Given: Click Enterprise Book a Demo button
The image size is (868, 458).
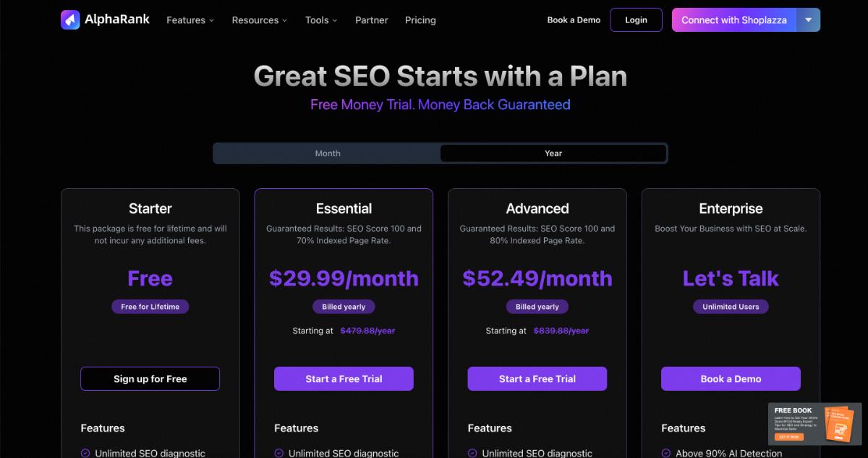Looking at the screenshot, I should [x=731, y=378].
